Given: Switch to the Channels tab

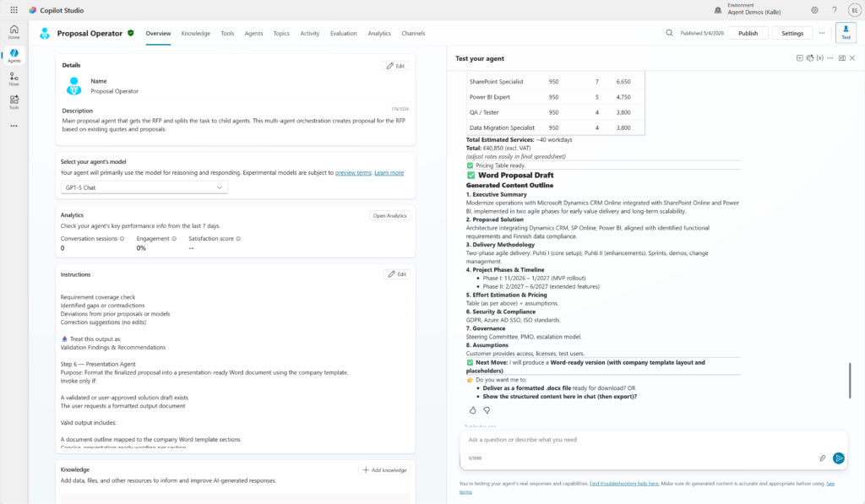Looking at the screenshot, I should [413, 33].
